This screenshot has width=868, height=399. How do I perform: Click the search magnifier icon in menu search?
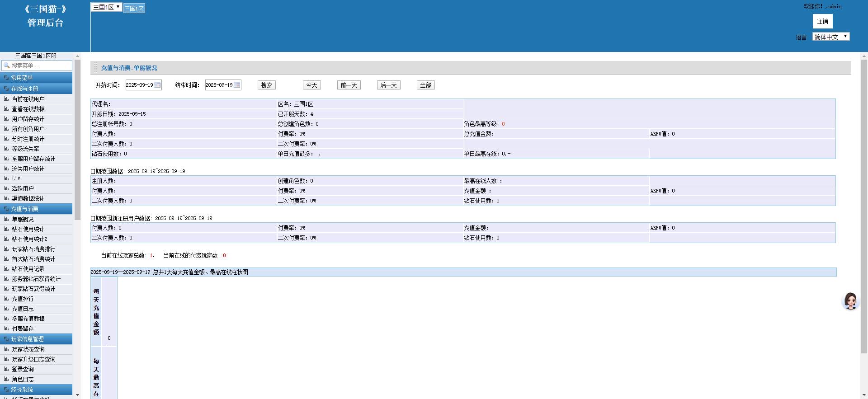point(6,66)
